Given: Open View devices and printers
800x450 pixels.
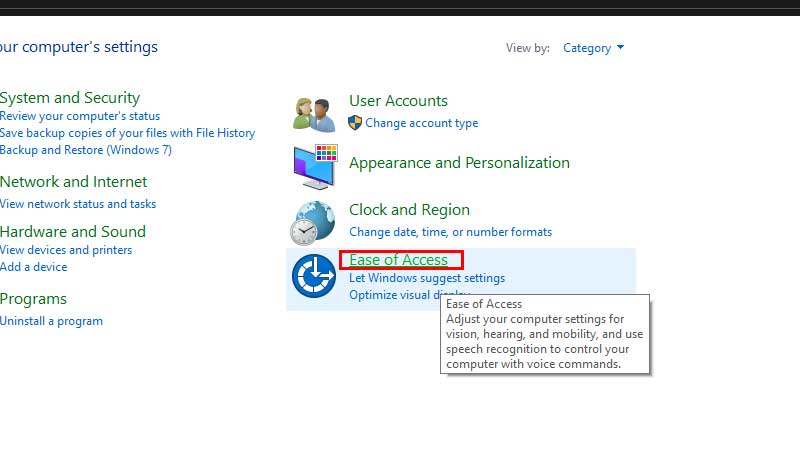Looking at the screenshot, I should click(66, 250).
